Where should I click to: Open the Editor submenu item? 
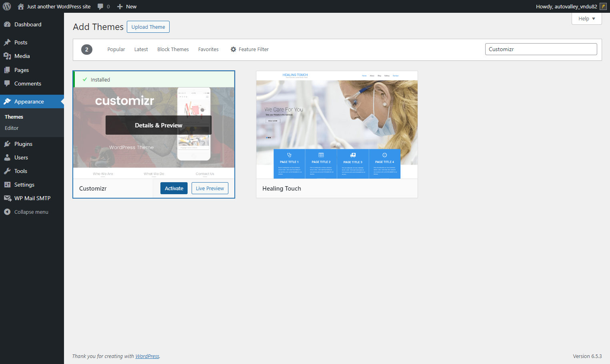point(12,128)
